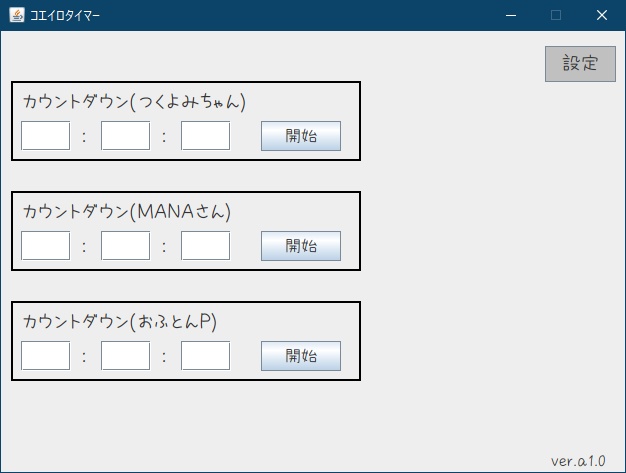Screen dimensions: 626x473
Task: Click seconds field of おふとんP countdown
Action: coord(205,356)
